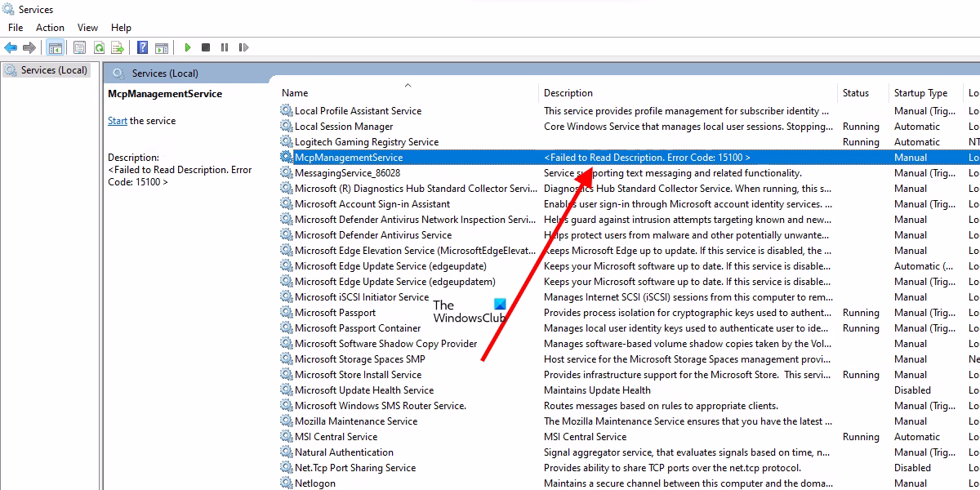Image resolution: width=980 pixels, height=490 pixels.
Task: Toggle the console tree visibility
Action: coord(56,47)
